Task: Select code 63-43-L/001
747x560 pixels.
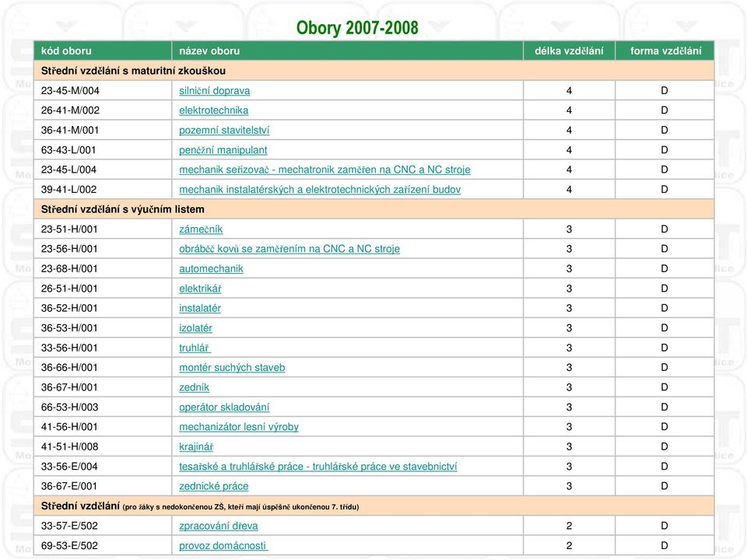Action: point(68,150)
